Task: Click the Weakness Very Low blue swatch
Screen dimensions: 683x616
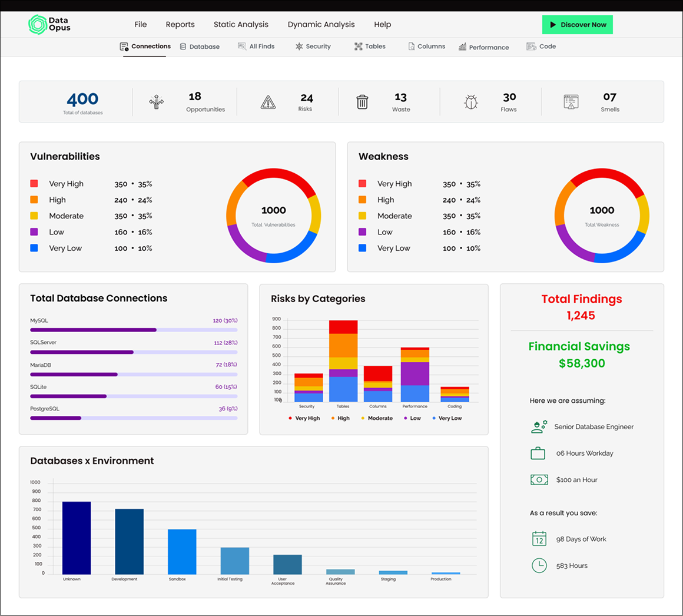Action: tap(363, 248)
